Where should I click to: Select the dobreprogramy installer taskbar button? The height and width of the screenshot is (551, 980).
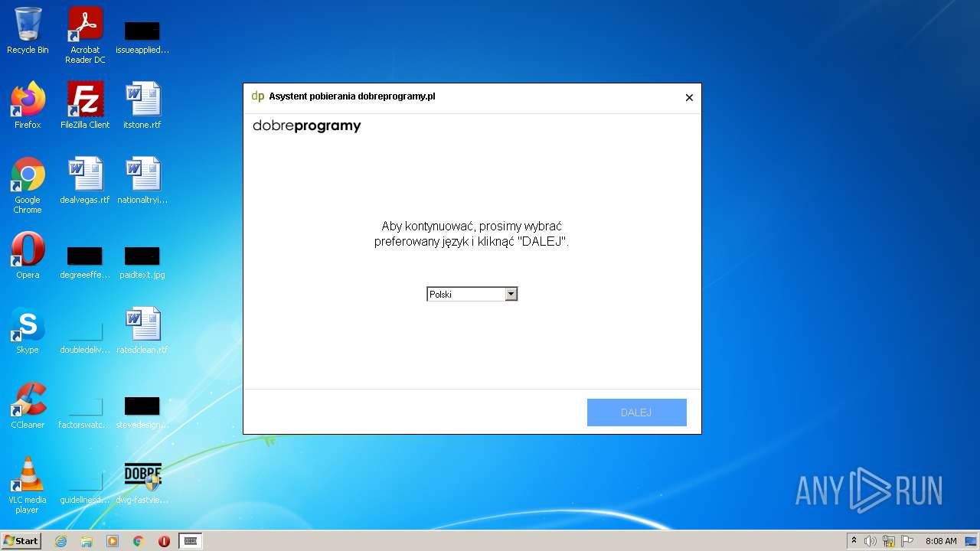pos(191,541)
